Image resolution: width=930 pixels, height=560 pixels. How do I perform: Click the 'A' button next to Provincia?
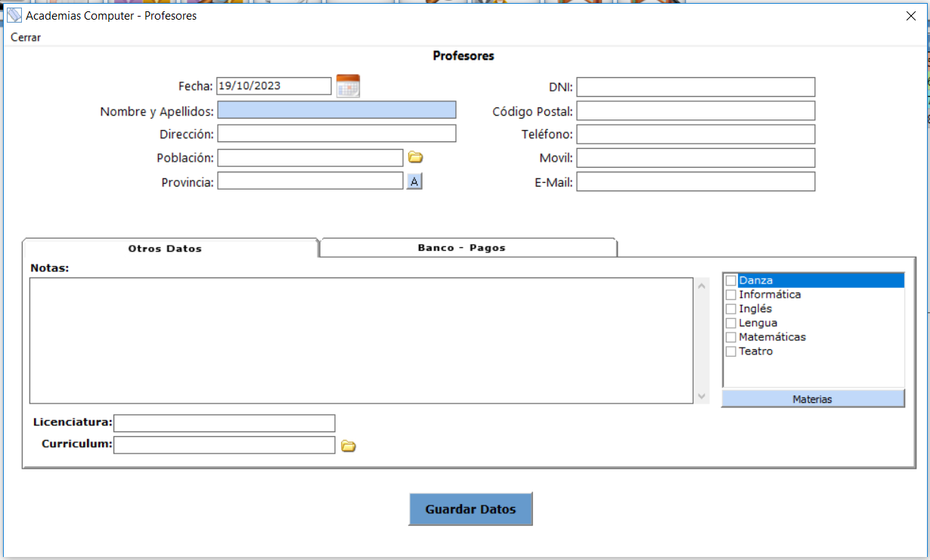[414, 181]
